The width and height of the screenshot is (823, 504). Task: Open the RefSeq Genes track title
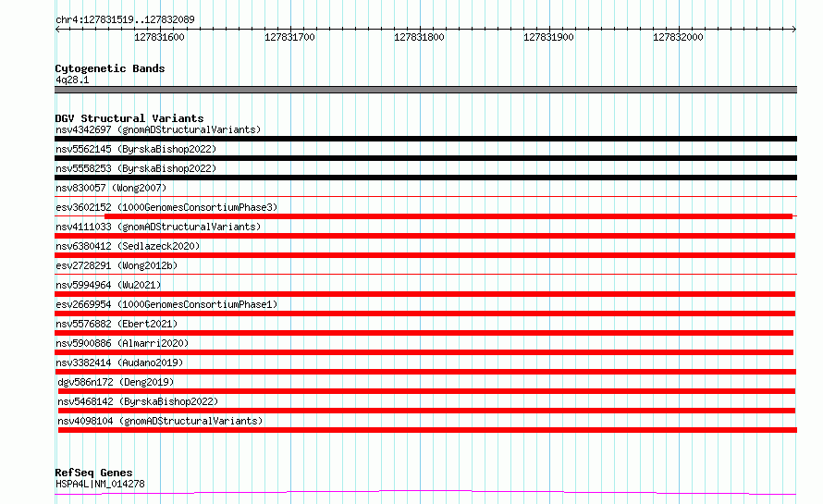pos(93,473)
